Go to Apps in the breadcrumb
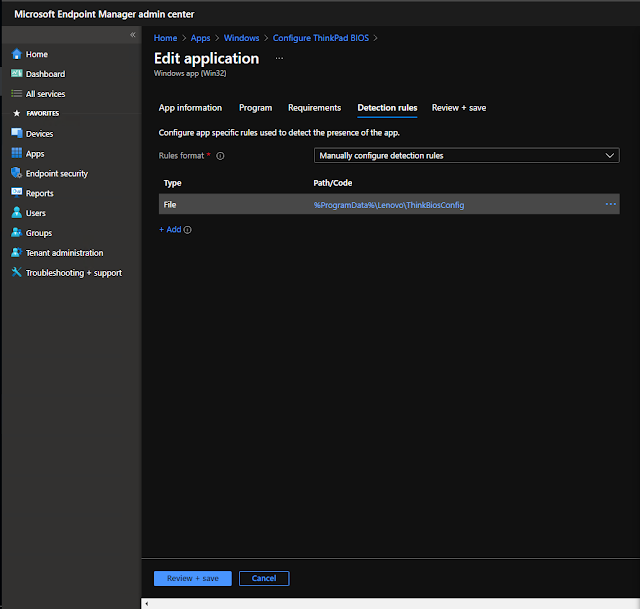 point(200,38)
